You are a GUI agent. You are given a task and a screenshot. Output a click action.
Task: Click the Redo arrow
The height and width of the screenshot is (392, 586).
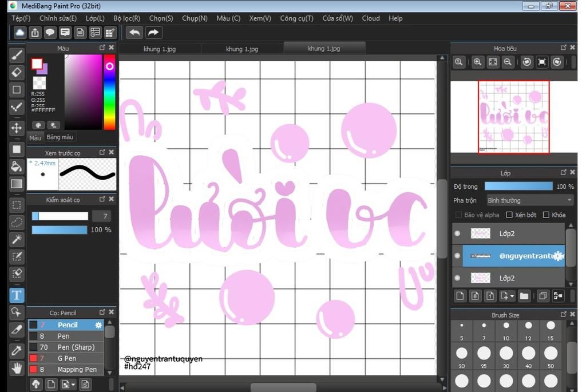tap(153, 33)
